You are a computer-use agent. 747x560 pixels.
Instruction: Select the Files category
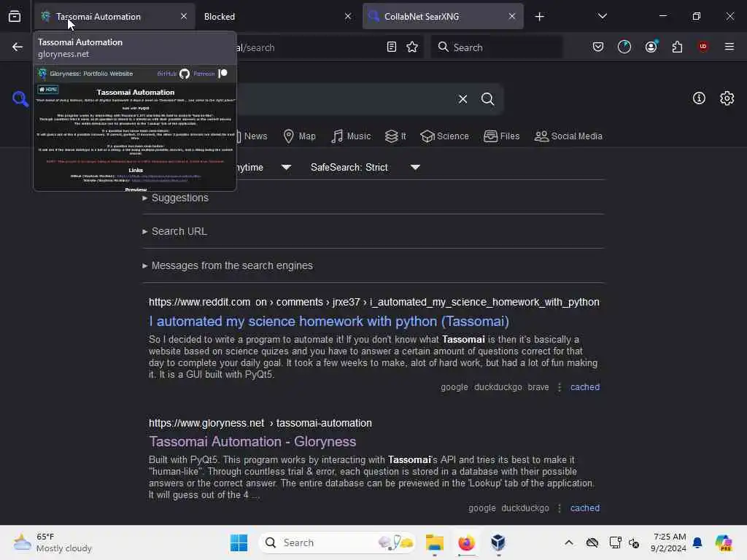[x=502, y=136]
